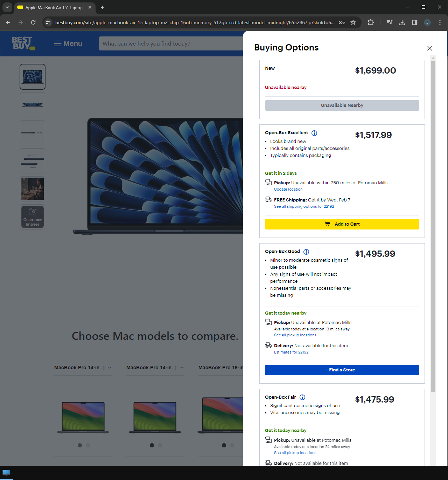Close the Apple MacBook Air tab
The width and height of the screenshot is (448, 480).
click(x=90, y=7)
